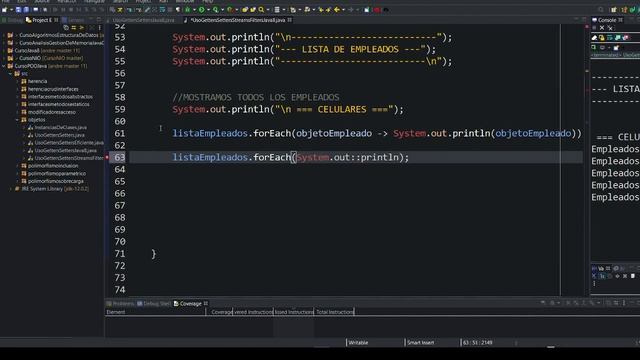The height and width of the screenshot is (360, 640).
Task: Click the Run green play toolbar button
Action: click(x=202, y=9)
